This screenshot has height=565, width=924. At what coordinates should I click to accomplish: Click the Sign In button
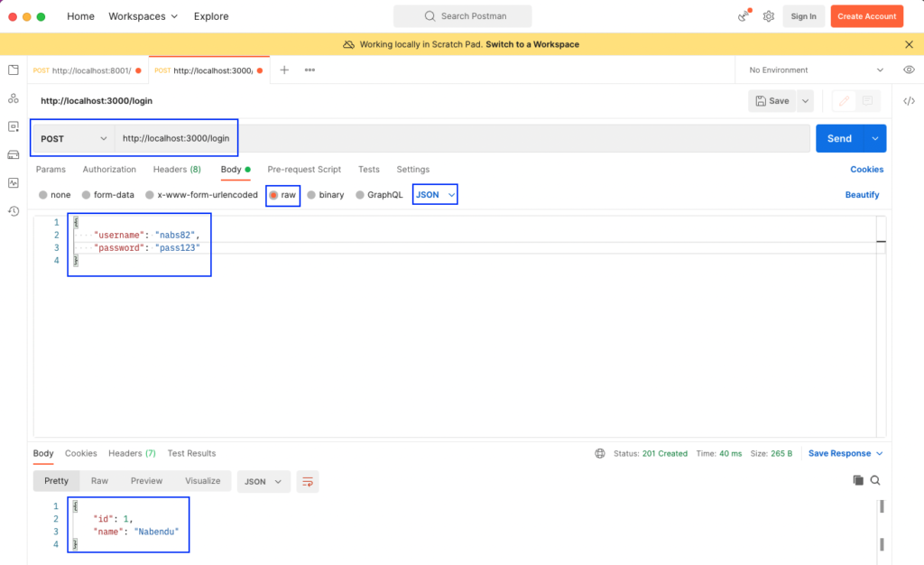803,16
